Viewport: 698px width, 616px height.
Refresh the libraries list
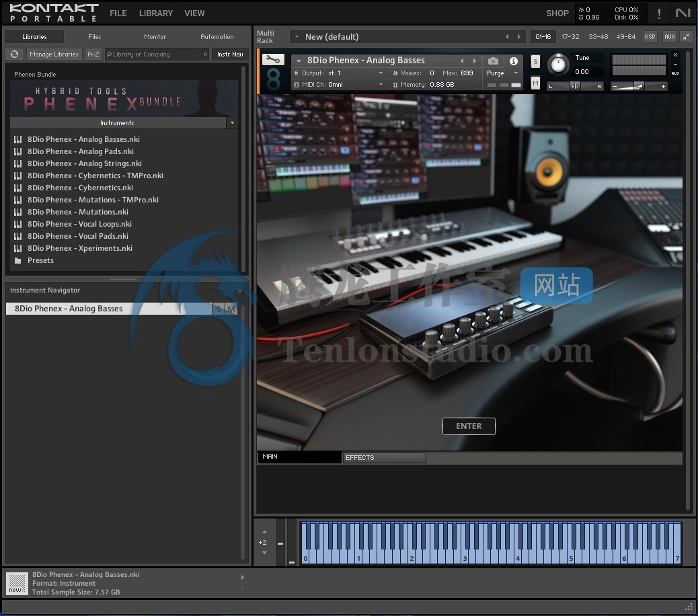pyautogui.click(x=14, y=54)
